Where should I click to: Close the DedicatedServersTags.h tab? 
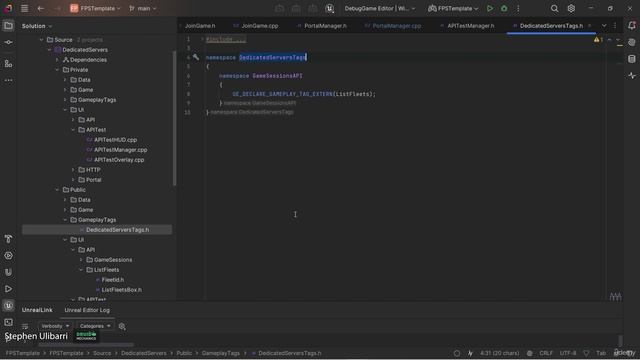point(589,26)
